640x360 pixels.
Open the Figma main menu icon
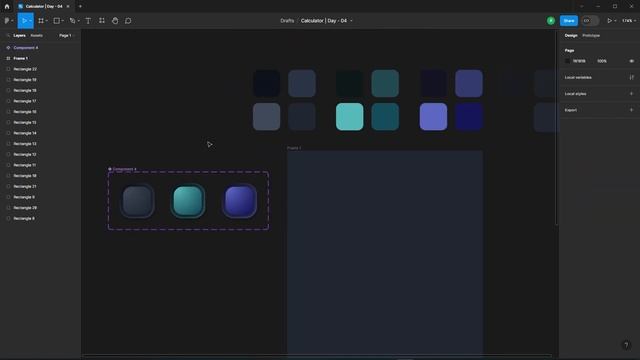7,20
